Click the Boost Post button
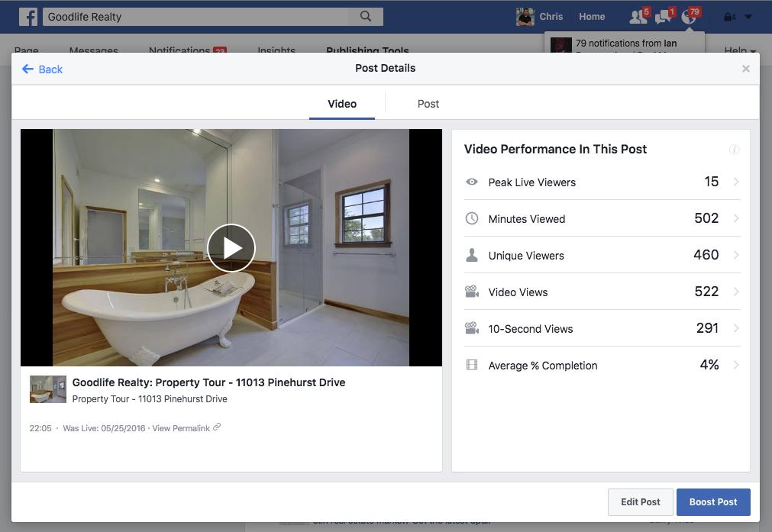This screenshot has width=772, height=532. [x=713, y=501]
